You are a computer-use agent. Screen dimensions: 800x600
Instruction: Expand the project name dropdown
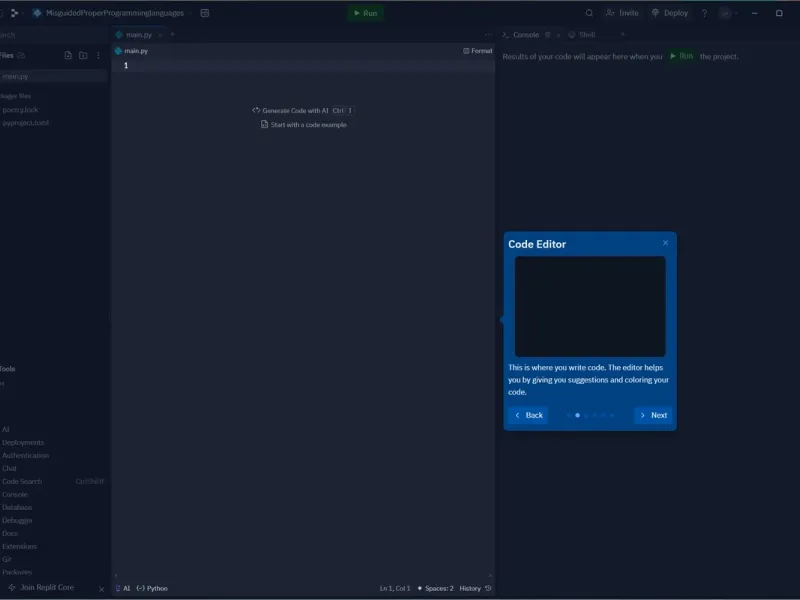[x=189, y=13]
